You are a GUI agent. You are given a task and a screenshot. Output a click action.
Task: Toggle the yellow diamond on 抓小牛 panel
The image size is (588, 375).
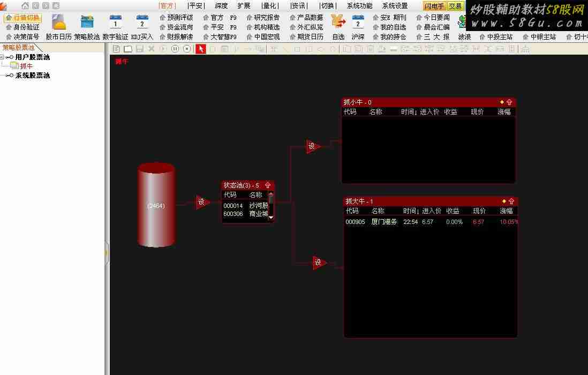(502, 102)
